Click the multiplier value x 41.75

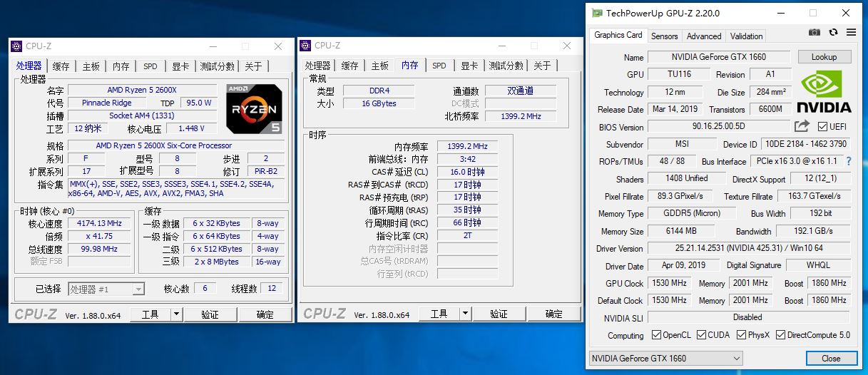(x=99, y=236)
